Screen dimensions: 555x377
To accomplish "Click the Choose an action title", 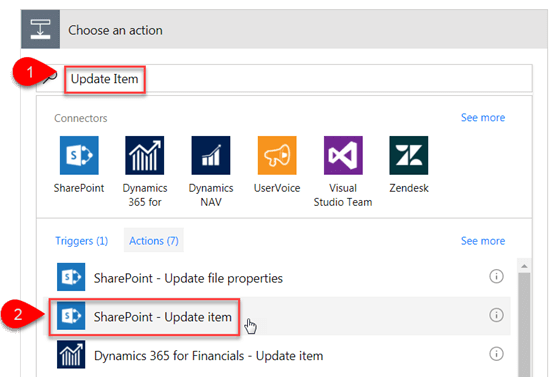I will point(115,30).
